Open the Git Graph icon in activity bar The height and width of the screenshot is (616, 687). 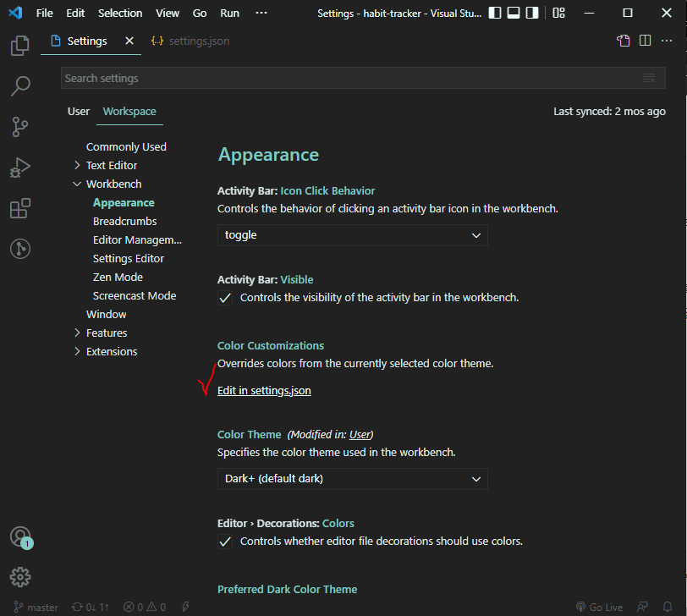19,249
